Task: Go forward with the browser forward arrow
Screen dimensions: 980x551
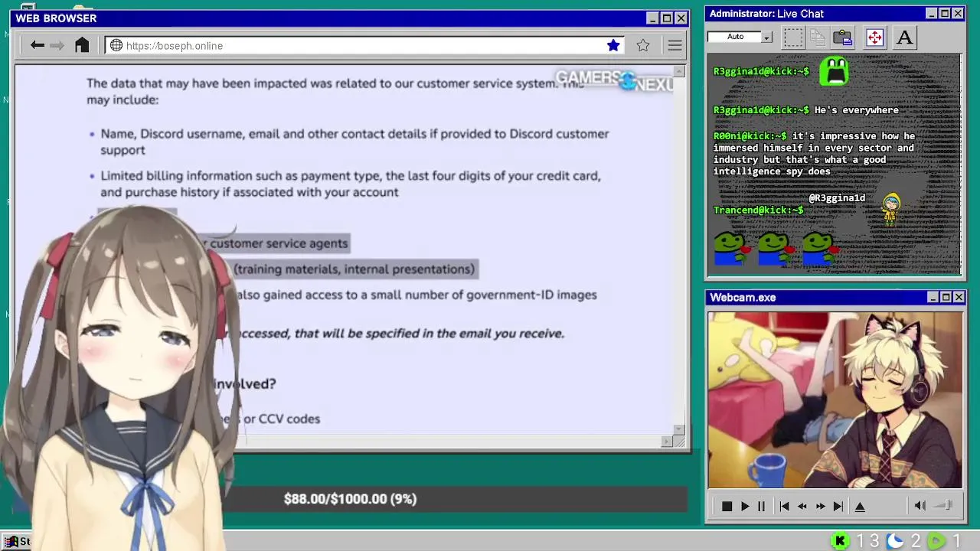Action: 57,45
